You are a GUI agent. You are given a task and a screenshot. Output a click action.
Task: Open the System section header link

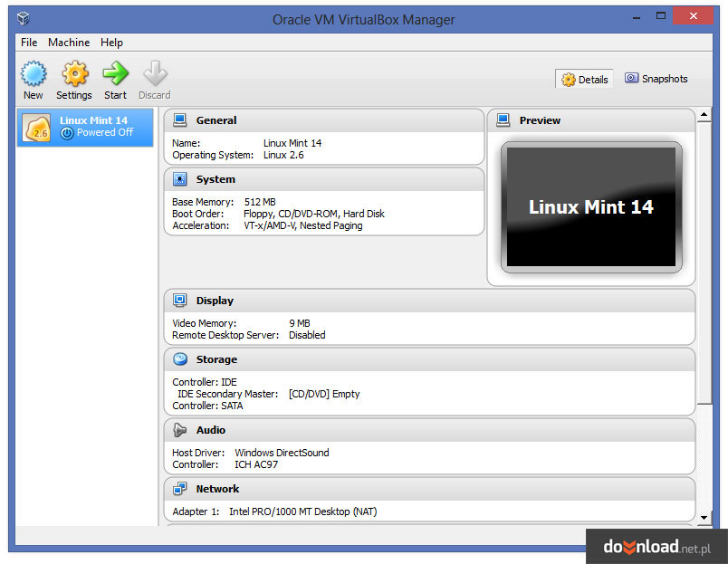[216, 179]
